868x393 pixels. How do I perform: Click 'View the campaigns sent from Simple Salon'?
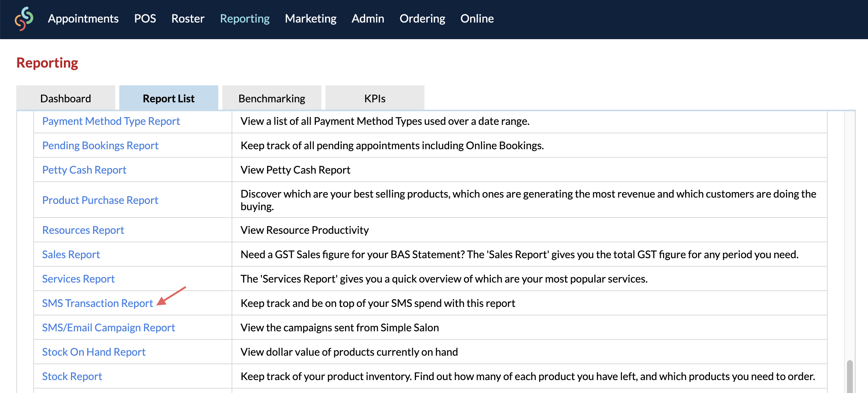click(340, 328)
